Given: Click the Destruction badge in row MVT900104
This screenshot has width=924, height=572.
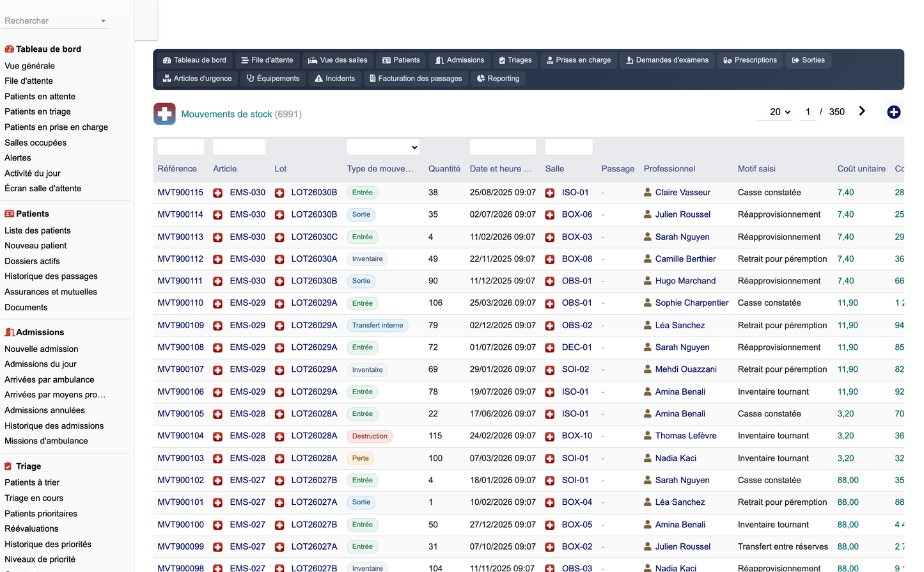Looking at the screenshot, I should point(370,436).
